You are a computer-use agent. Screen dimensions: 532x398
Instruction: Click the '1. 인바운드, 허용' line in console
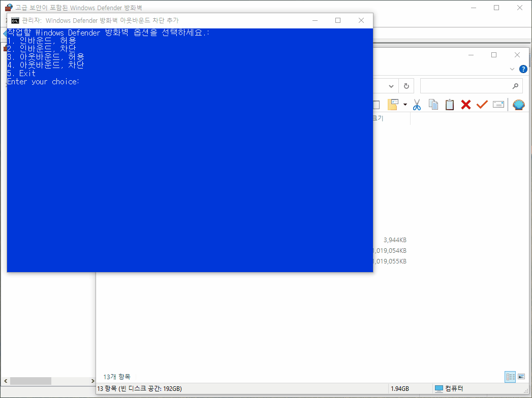pos(41,41)
